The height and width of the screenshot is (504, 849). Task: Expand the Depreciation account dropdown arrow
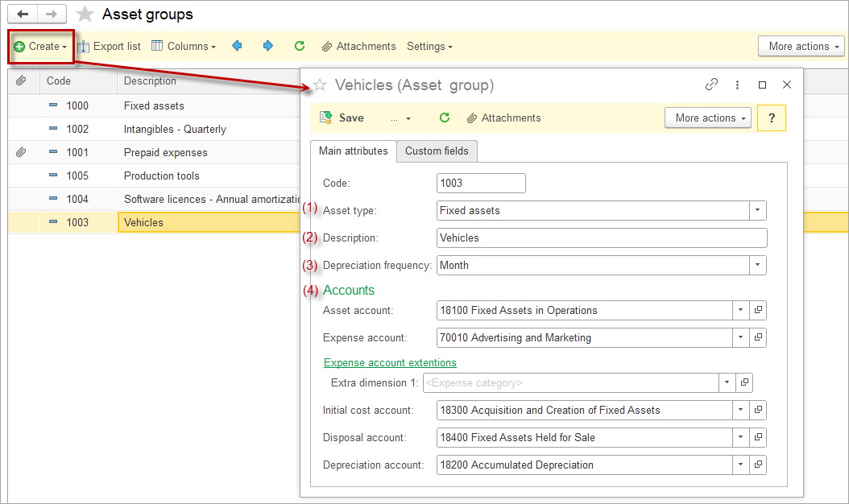[x=740, y=465]
